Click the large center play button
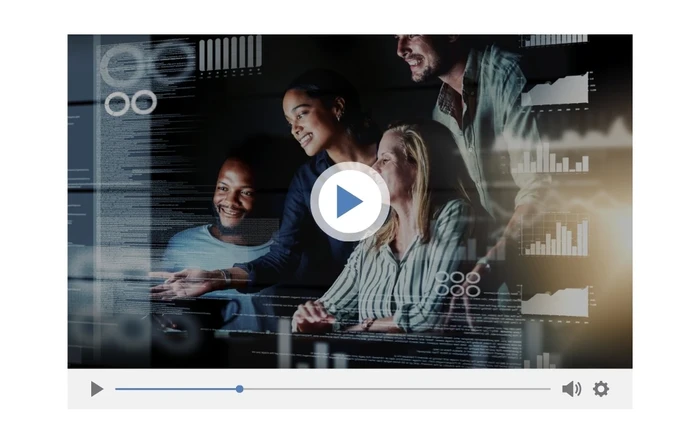The width and height of the screenshot is (700, 443). click(x=349, y=202)
